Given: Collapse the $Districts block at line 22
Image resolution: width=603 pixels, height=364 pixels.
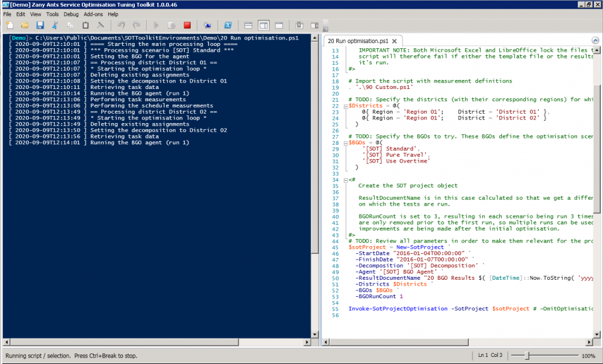Looking at the screenshot, I should (x=345, y=106).
